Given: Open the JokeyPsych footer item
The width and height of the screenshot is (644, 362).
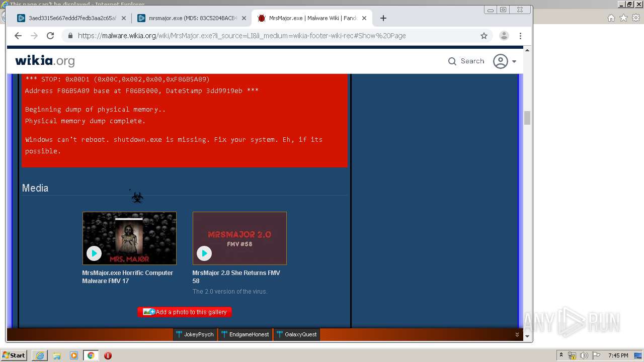Looking at the screenshot, I should coord(195,334).
